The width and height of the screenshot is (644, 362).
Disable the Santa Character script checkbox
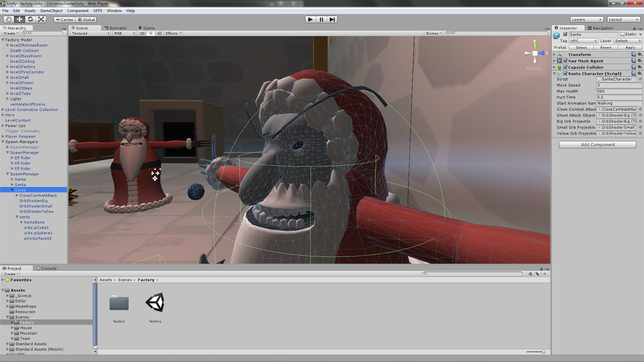coord(565,74)
